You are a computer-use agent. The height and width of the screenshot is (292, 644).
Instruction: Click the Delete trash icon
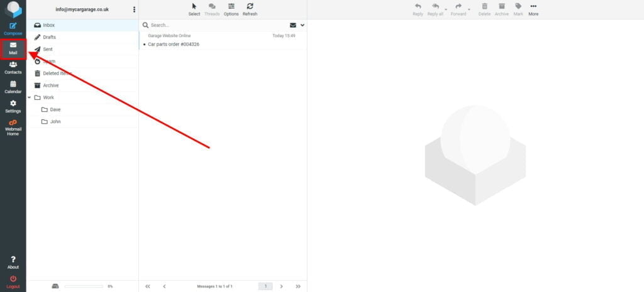click(x=485, y=9)
